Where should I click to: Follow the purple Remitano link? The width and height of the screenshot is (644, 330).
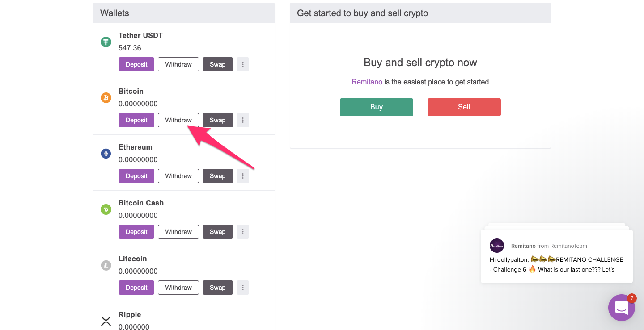coord(367,82)
